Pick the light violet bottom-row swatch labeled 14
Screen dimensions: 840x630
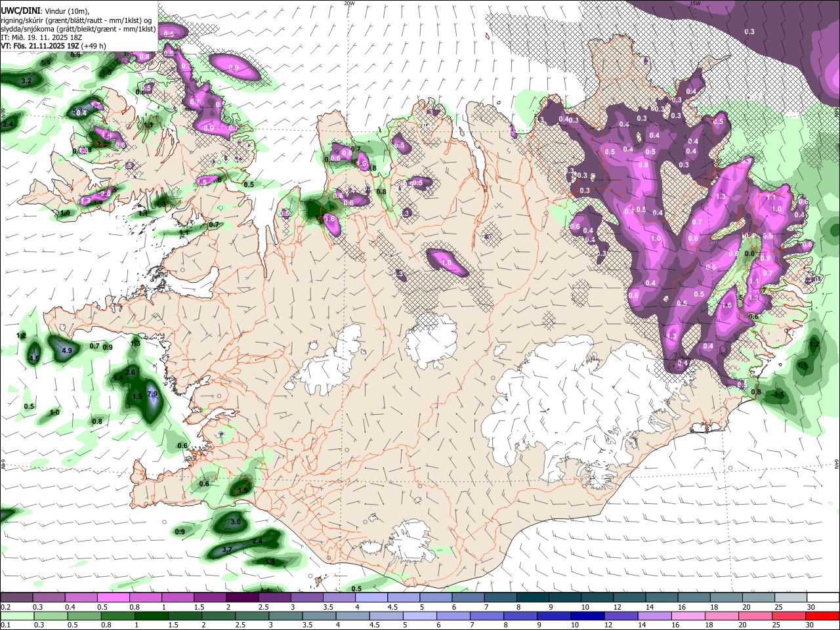tap(654, 616)
